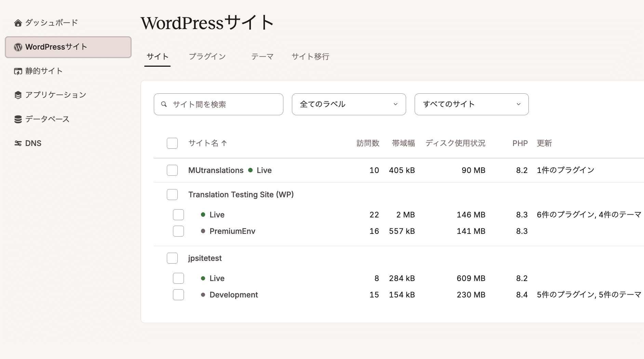Click the 静的サイト sidebar icon
The image size is (644, 359).
[18, 71]
